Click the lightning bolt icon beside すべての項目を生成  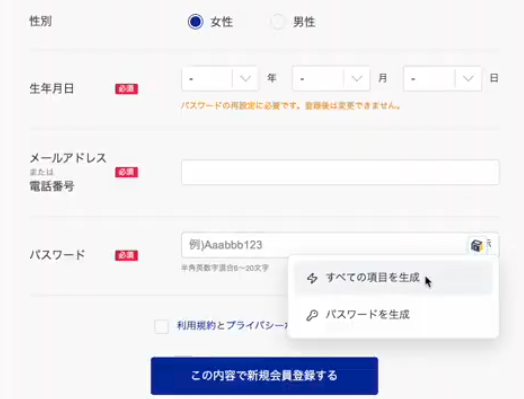(x=312, y=278)
